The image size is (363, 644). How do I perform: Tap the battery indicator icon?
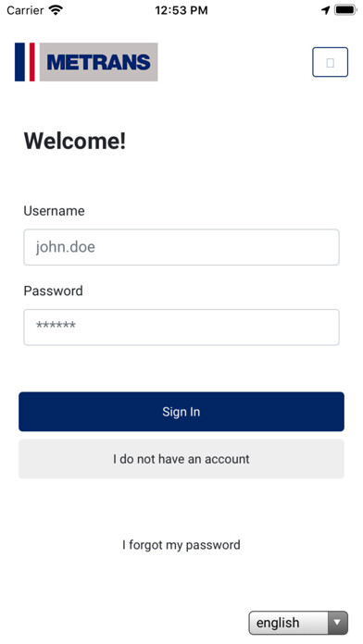[x=345, y=10]
